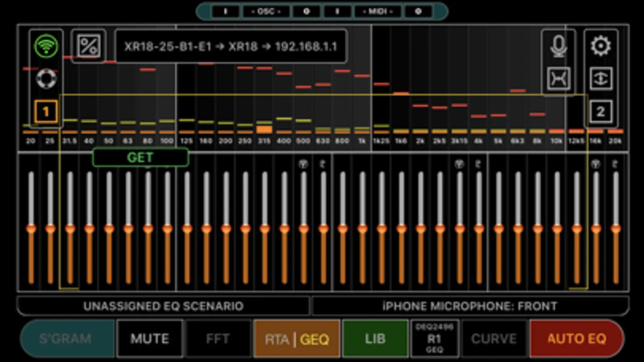Toggle the CURVE display

pyautogui.click(x=494, y=339)
